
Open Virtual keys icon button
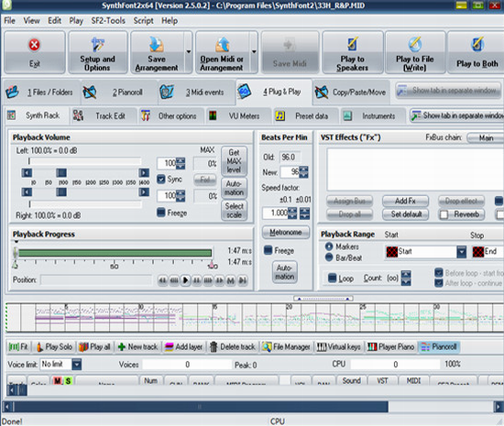click(x=339, y=346)
